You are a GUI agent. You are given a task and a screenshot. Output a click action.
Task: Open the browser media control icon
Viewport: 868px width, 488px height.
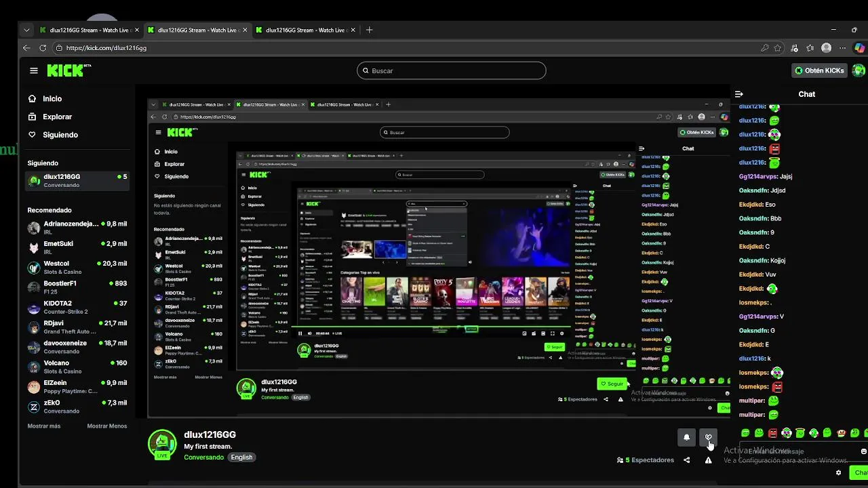coord(794,48)
